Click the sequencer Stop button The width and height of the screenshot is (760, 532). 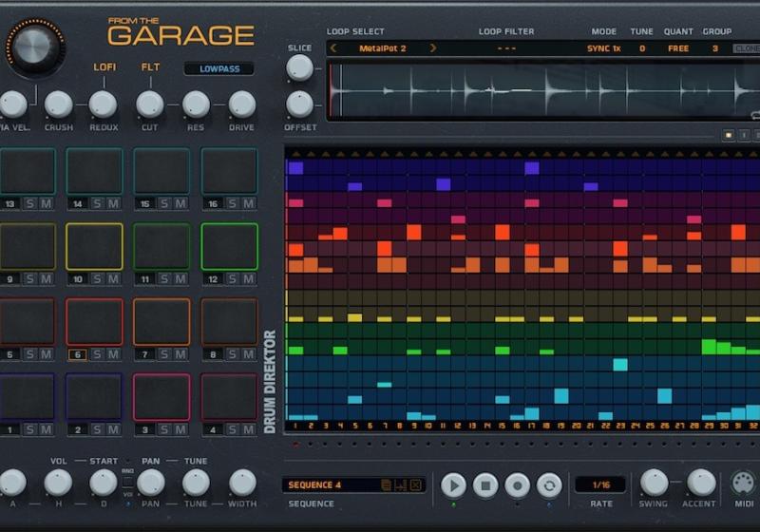coord(485,485)
